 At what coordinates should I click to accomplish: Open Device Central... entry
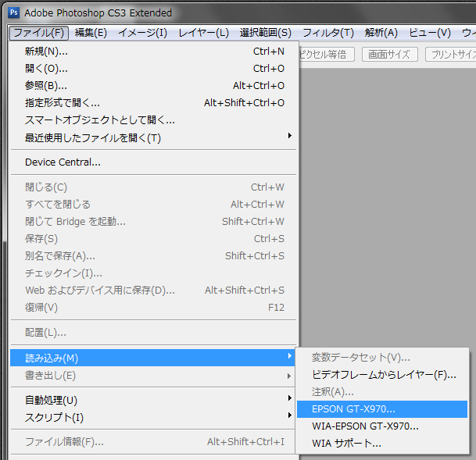(153, 162)
